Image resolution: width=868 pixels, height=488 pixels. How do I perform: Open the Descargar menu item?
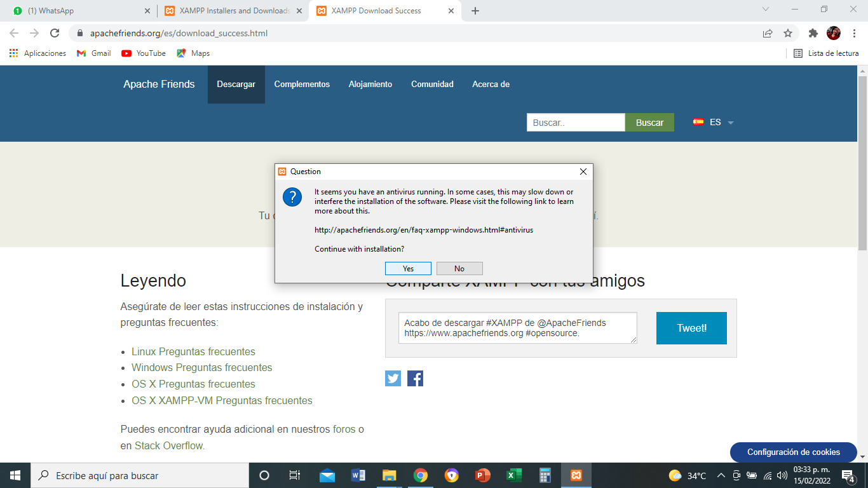[236, 85]
